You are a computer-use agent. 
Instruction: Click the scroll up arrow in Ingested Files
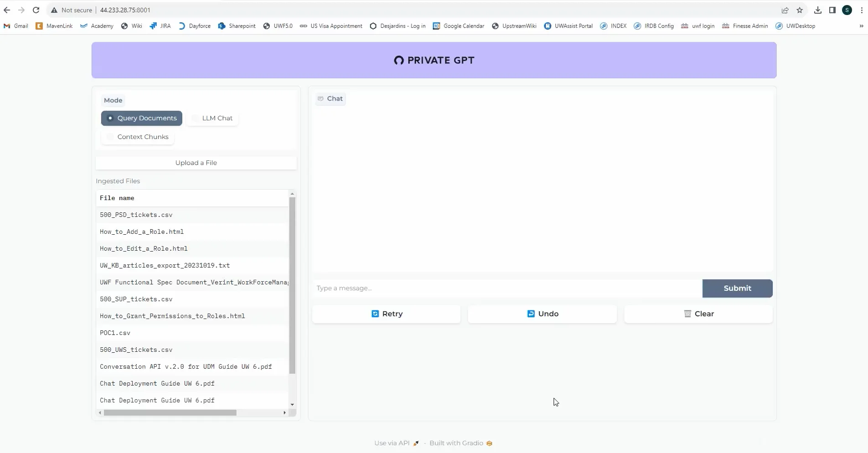coord(292,194)
